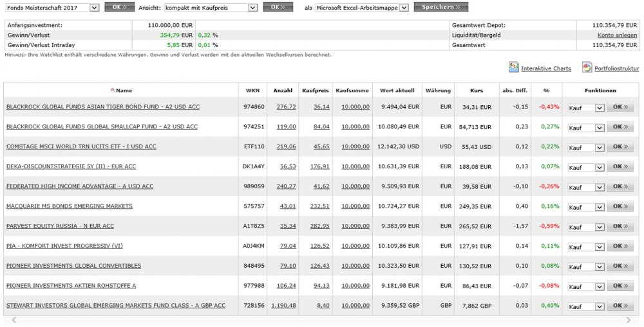Confirm OK for Macquarie MS Bonds row
Image resolution: width=644 pixels, height=327 pixels.
(x=620, y=206)
